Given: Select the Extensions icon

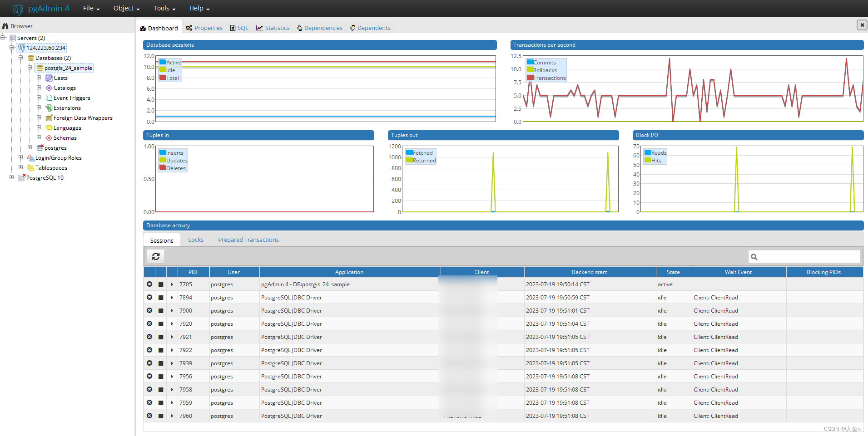Looking at the screenshot, I should [x=49, y=108].
